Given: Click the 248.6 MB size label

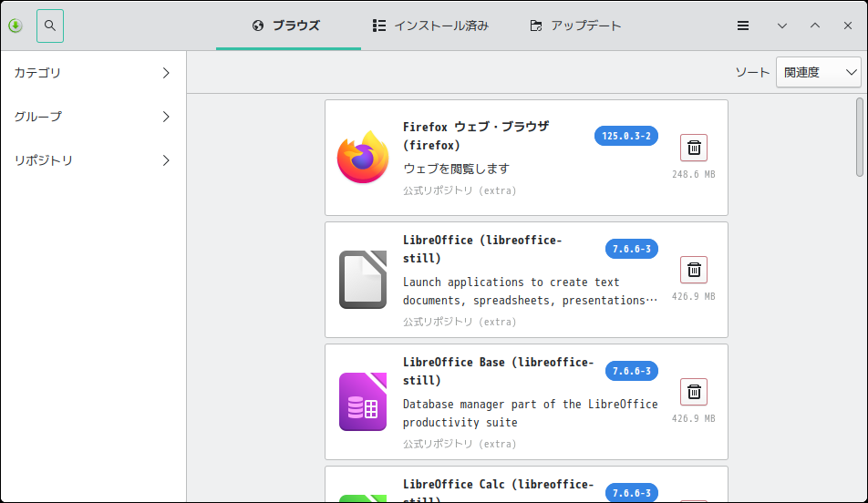Looking at the screenshot, I should click(x=694, y=174).
